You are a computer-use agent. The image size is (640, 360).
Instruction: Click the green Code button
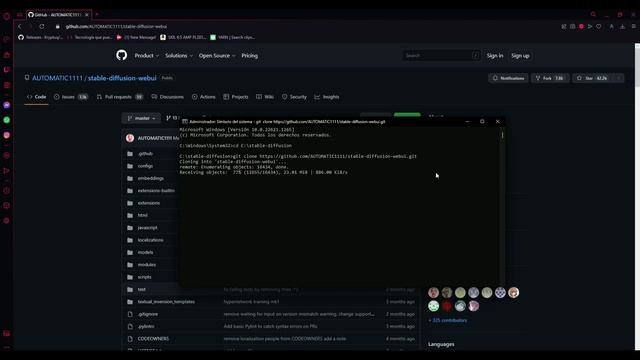tap(407, 115)
